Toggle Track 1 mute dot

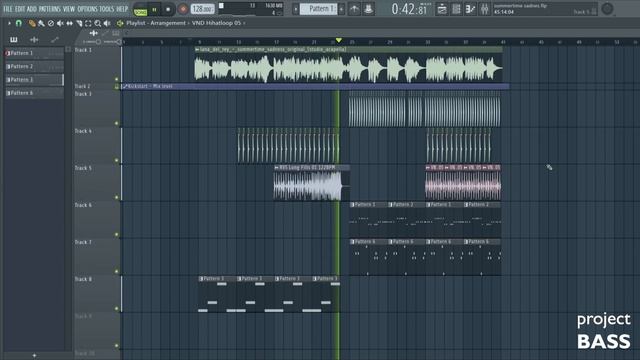[116, 79]
